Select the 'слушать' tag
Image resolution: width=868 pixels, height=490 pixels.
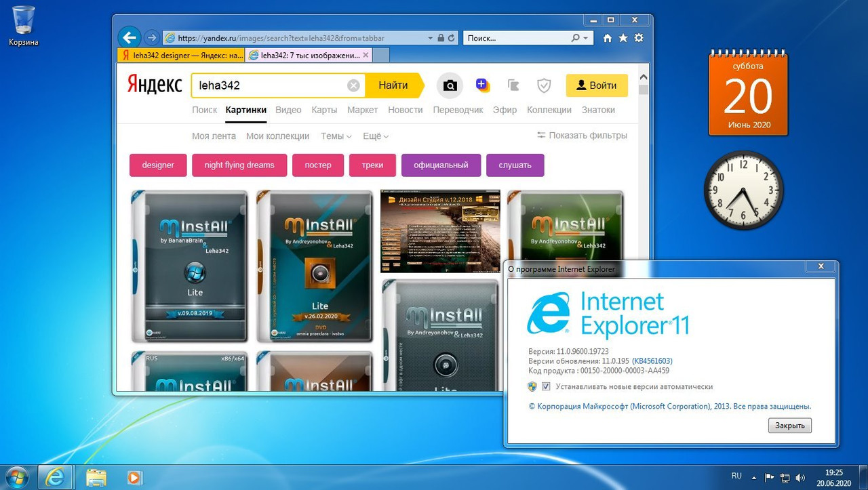click(x=515, y=165)
